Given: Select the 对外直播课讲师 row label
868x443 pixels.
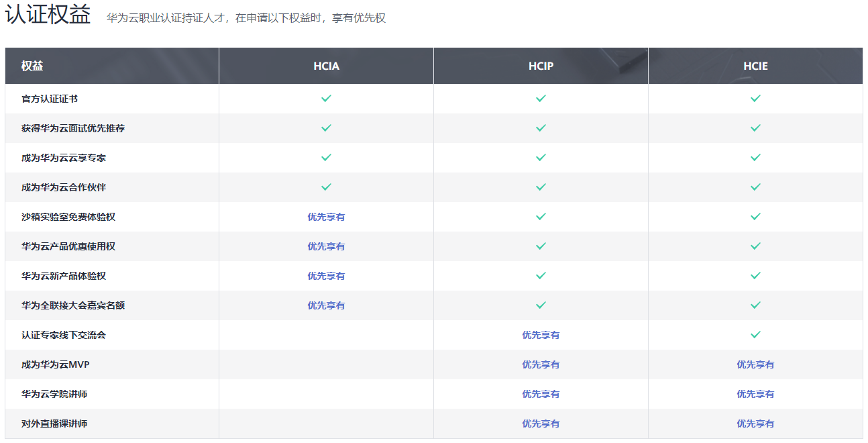Looking at the screenshot, I should [54, 424].
